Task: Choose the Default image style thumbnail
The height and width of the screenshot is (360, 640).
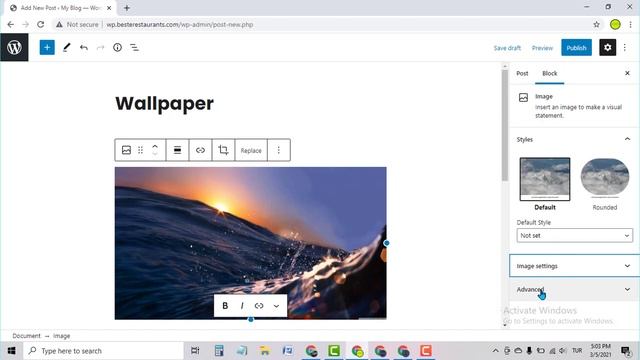Action: coord(545,179)
